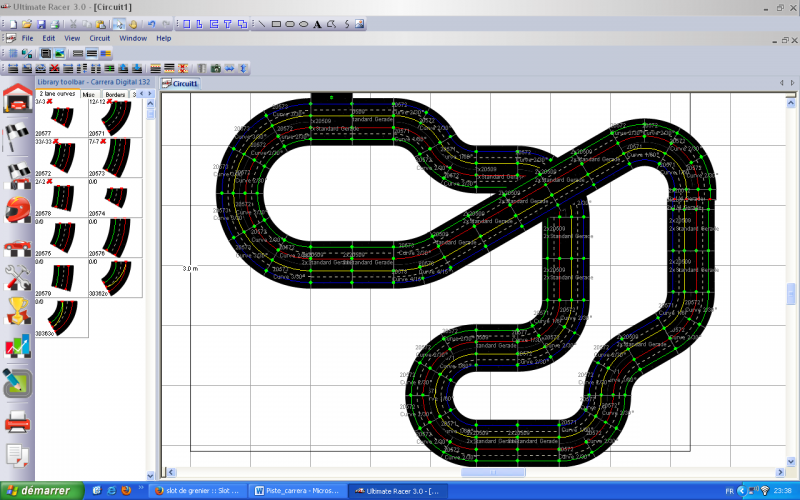Click the gold trophy icon in sidebar
The height and width of the screenshot is (500, 800).
(16, 311)
